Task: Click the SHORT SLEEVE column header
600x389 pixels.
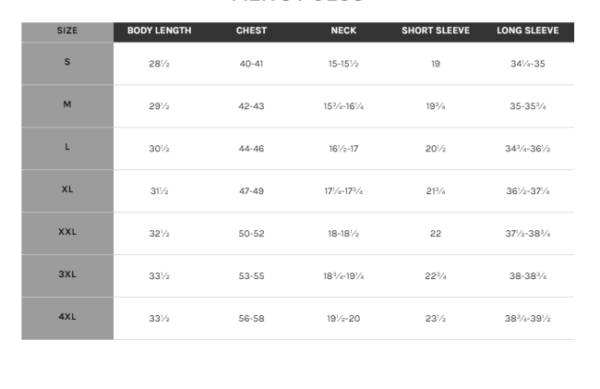Action: (x=435, y=31)
